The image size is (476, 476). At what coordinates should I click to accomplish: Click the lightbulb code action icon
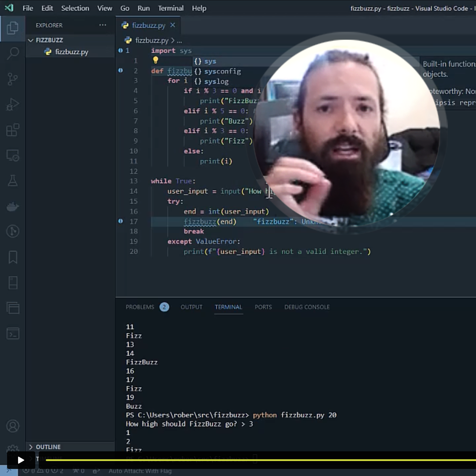pyautogui.click(x=155, y=60)
